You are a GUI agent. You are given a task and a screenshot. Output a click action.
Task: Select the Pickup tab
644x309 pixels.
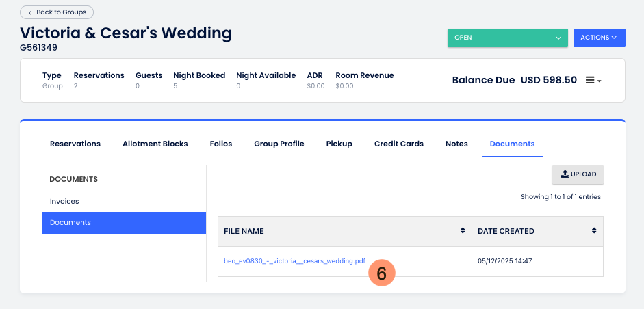tap(339, 144)
